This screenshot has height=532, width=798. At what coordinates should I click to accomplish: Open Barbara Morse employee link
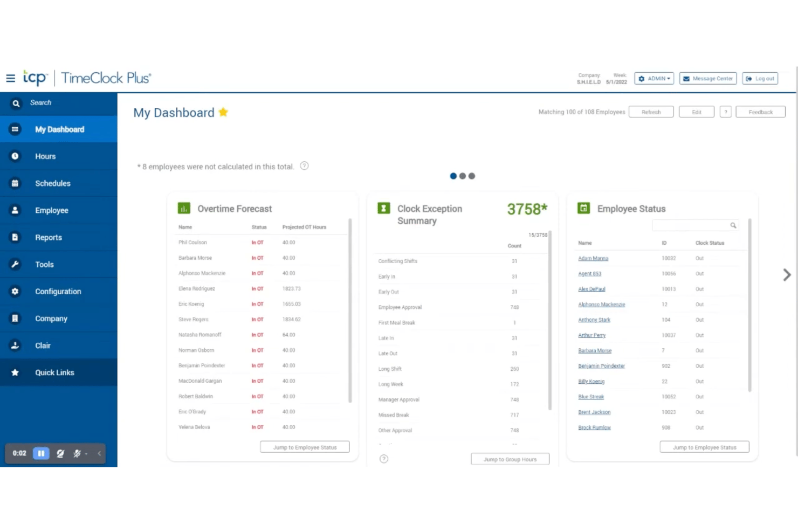(595, 350)
